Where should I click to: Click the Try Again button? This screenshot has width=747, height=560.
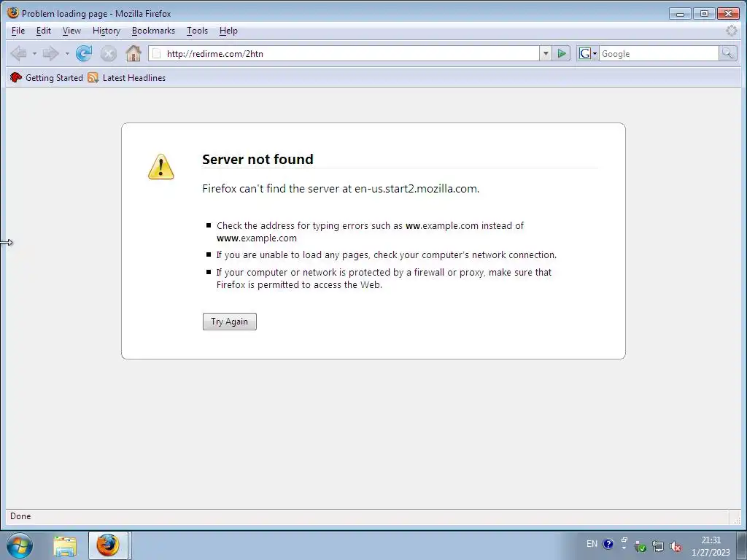point(230,322)
